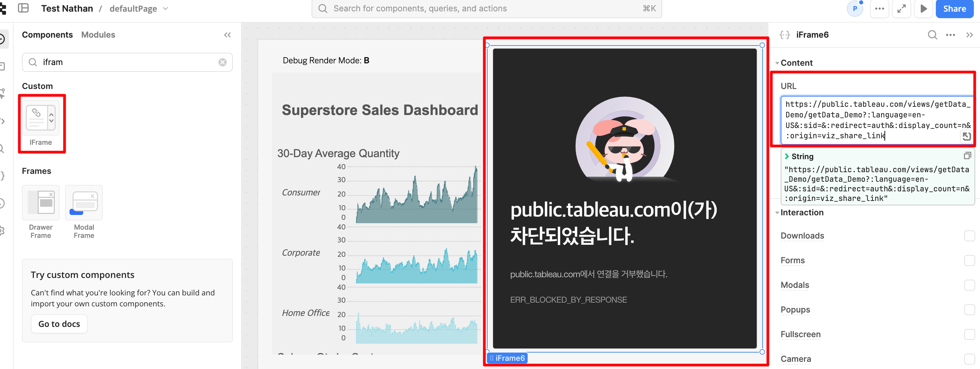Open the top bar more options menu
Screen dimensions: 980x369
click(x=879, y=9)
